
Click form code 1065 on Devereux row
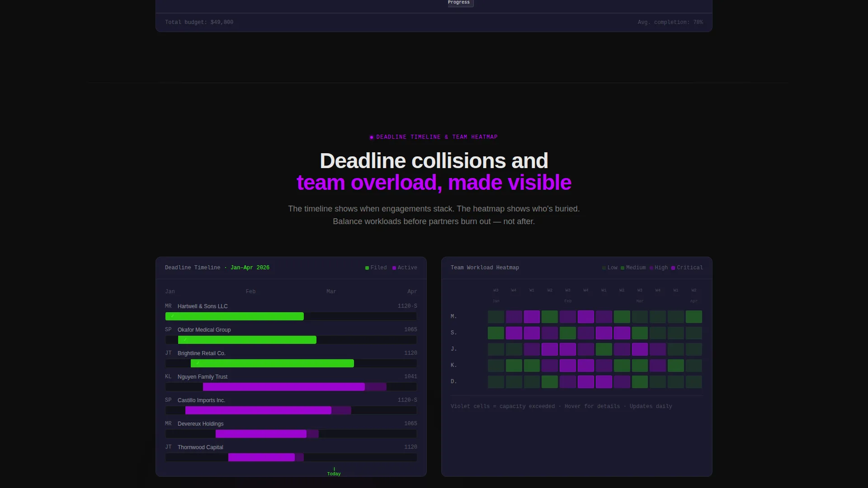[410, 423]
